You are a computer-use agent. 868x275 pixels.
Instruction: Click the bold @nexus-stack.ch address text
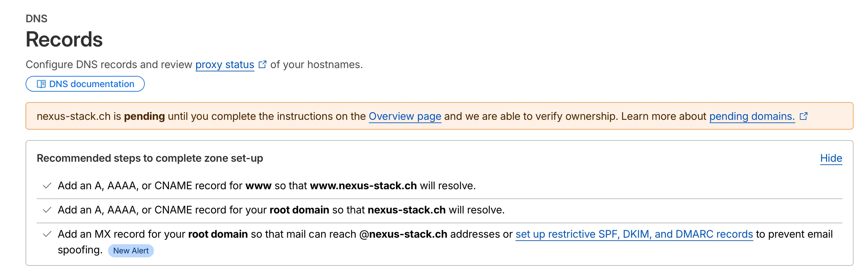point(403,234)
